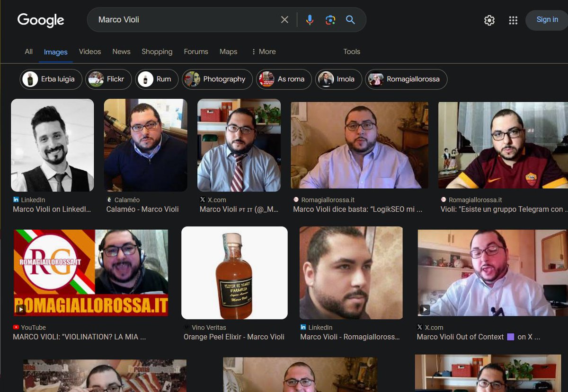Expand the More menu
The height and width of the screenshot is (392, 568).
264,52
